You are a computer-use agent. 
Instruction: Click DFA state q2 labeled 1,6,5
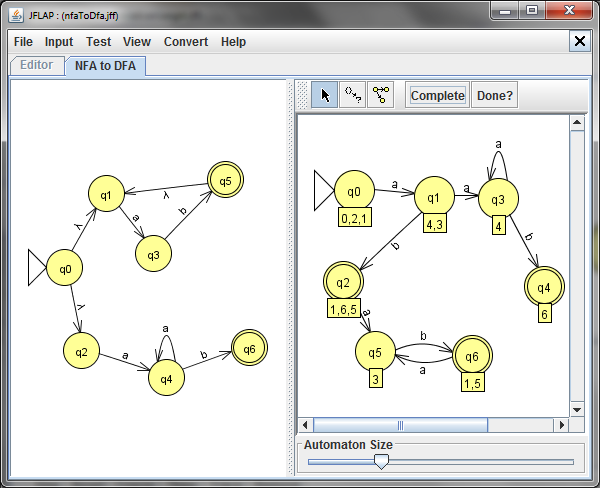pos(344,283)
